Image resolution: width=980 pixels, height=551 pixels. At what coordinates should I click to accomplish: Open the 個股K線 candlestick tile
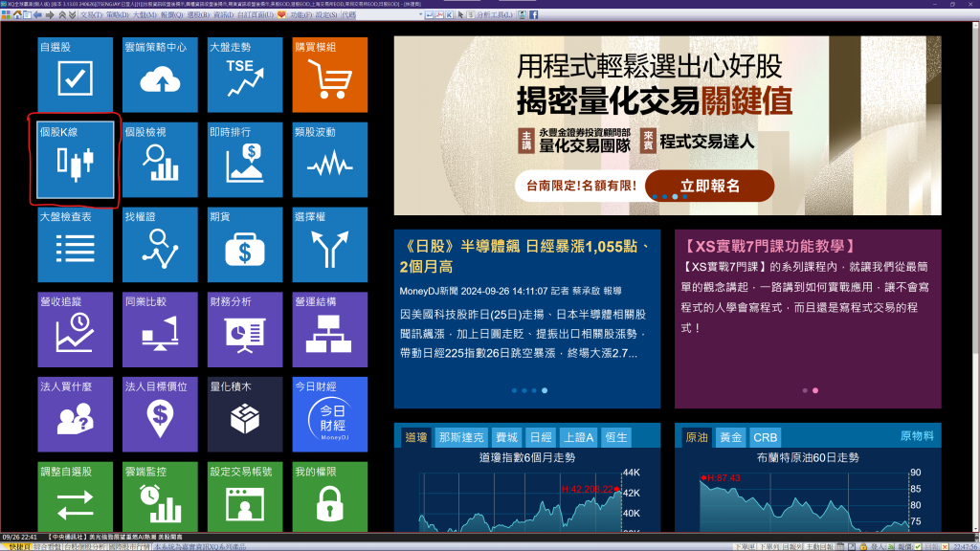(x=75, y=160)
